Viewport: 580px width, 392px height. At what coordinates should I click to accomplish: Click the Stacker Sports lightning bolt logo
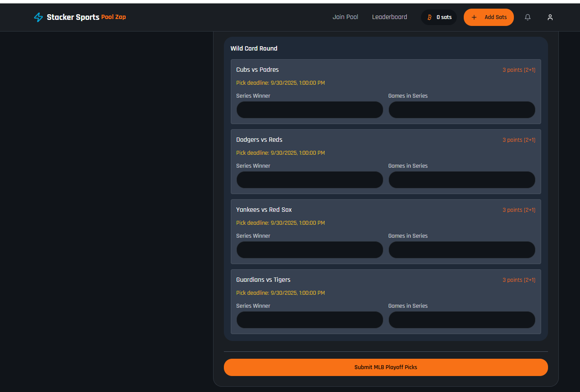click(38, 17)
